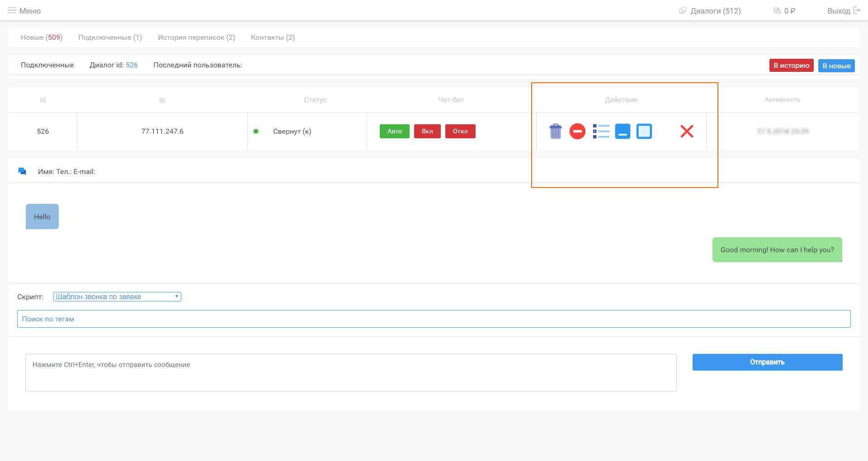Click the Свернут (к) status text
The height and width of the screenshot is (461, 868).
pos(292,131)
